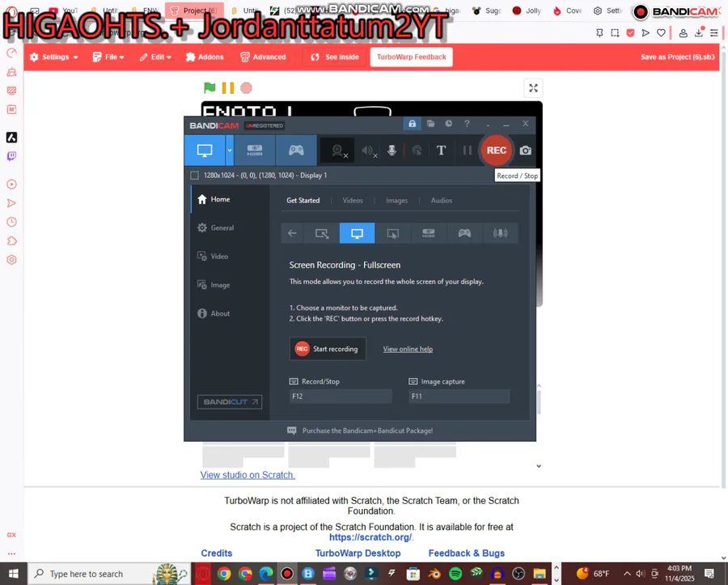Screen dimensions: 728x585
Task: Hit the big red REC button
Action: 497,150
